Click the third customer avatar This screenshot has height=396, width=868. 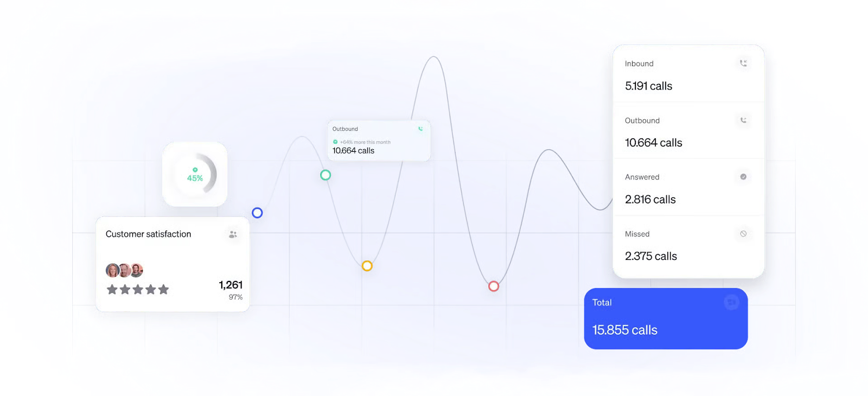click(137, 270)
